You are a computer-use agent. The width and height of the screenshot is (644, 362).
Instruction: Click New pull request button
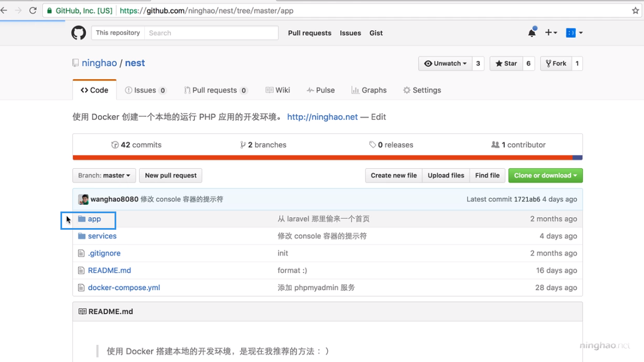point(170,176)
